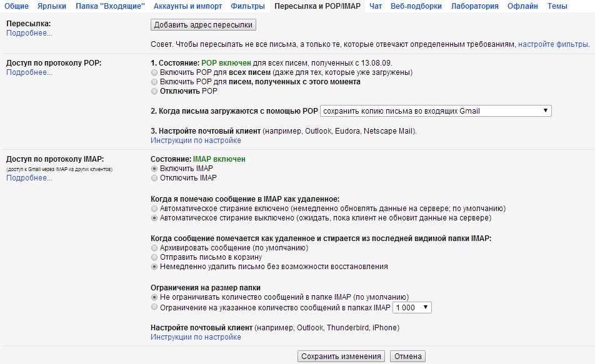This screenshot has height=364, width=595.
Task: Select 'Включить POP для всех писем' radio button
Action: (x=154, y=72)
